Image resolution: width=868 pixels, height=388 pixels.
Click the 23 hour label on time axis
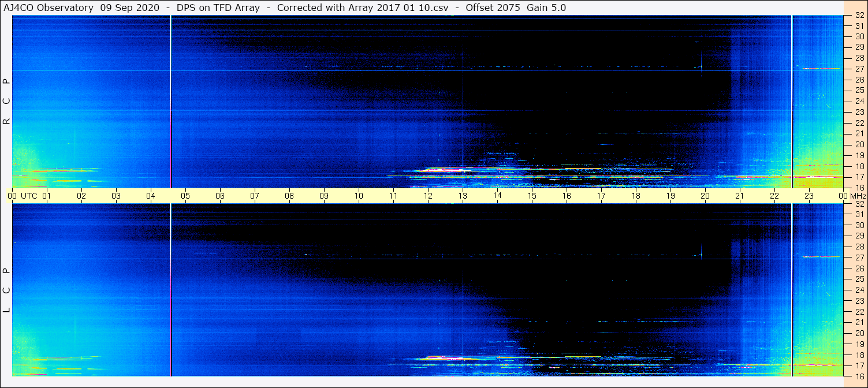tap(809, 196)
